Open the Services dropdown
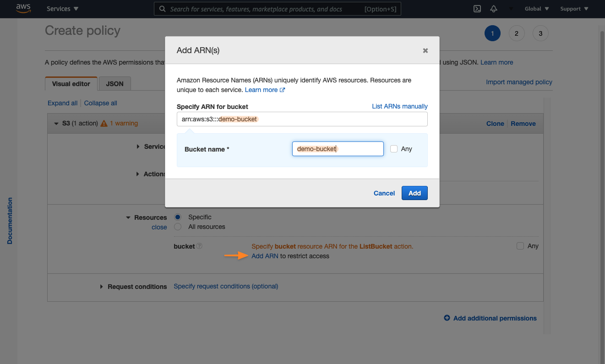 coord(62,8)
